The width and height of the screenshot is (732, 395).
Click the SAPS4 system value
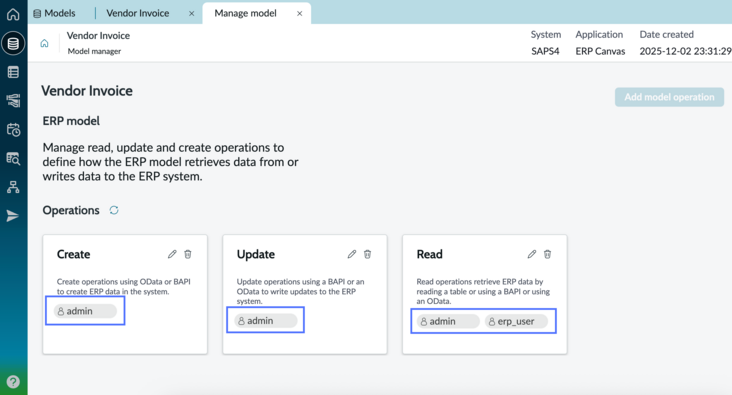pos(545,51)
